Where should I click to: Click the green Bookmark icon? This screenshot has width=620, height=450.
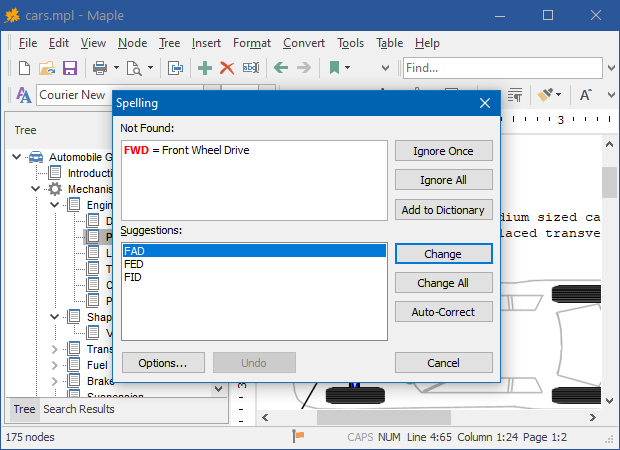[335, 68]
